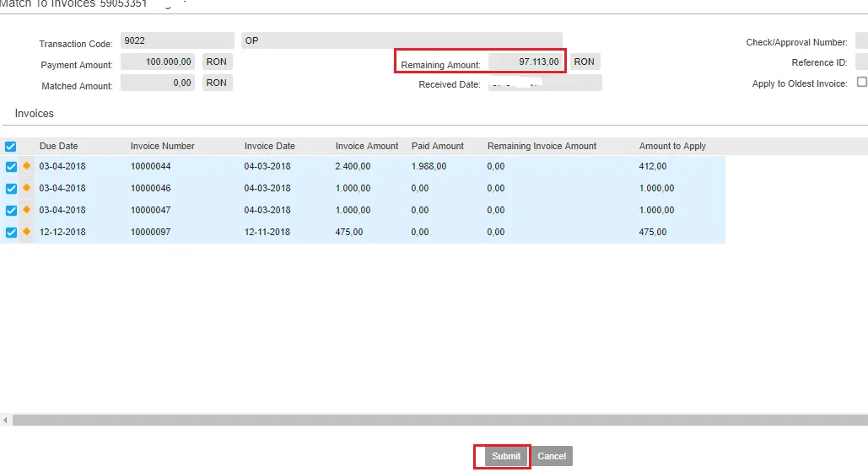Click invoice number 10000044 cell
The width and height of the screenshot is (868, 472).
tap(150, 166)
